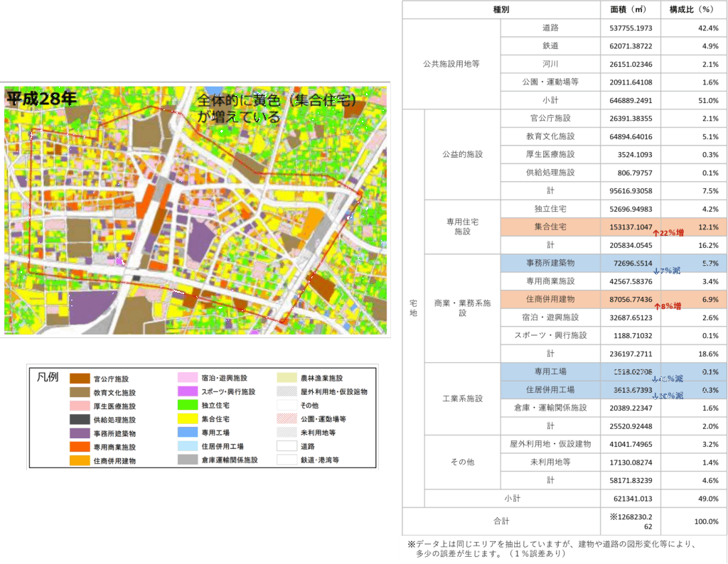This screenshot has height=564, width=728.
Task: Click the commercial subtotal value 236197.2711
Action: tap(631, 354)
